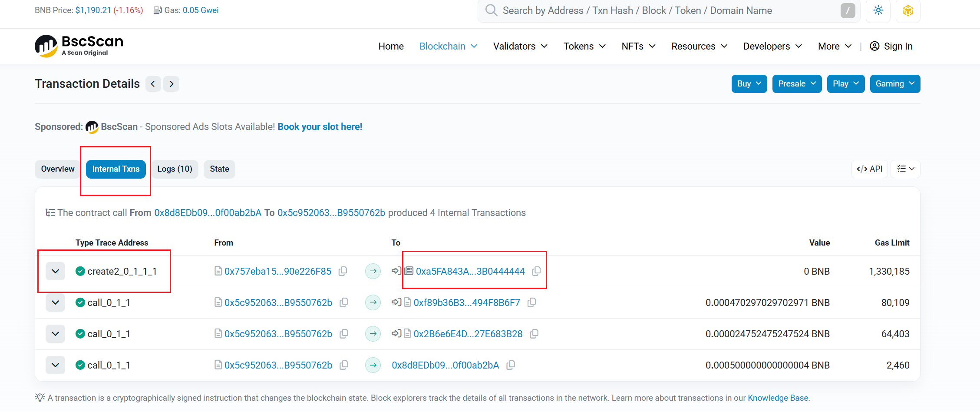
Task: Expand the last call_0_1_1 row
Action: [x=55, y=365]
